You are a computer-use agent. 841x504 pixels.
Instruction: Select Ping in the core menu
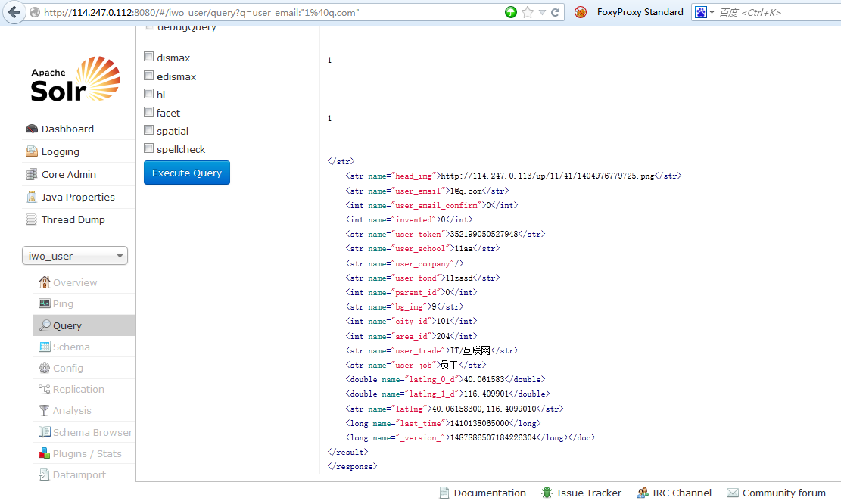(x=63, y=303)
